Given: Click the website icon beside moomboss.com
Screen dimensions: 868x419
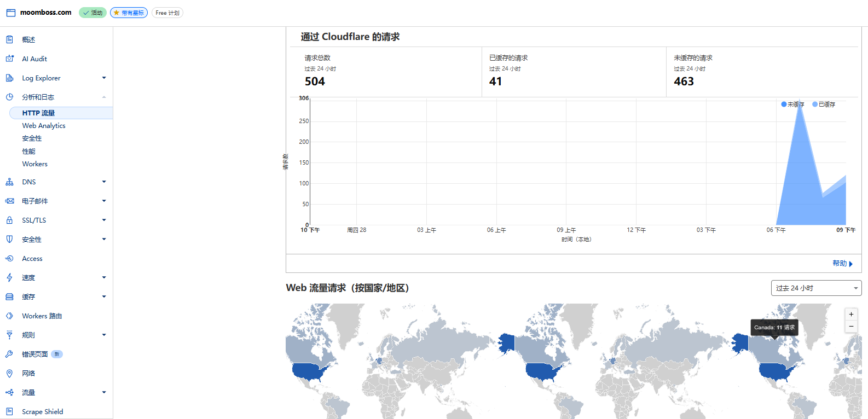Looking at the screenshot, I should (x=11, y=13).
